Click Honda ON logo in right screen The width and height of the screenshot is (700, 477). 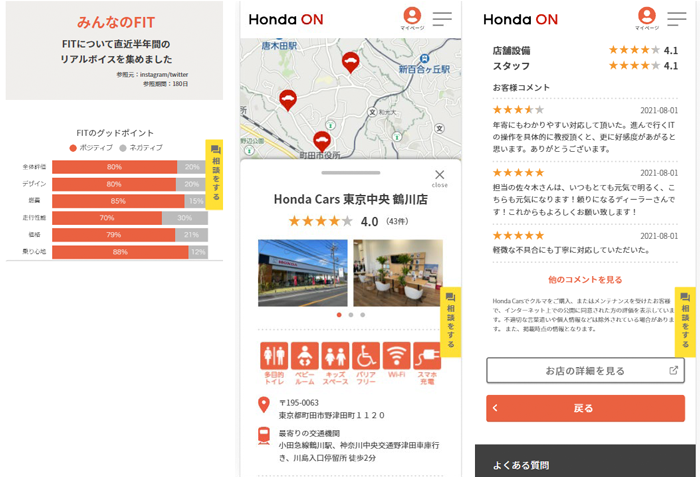pos(521,20)
